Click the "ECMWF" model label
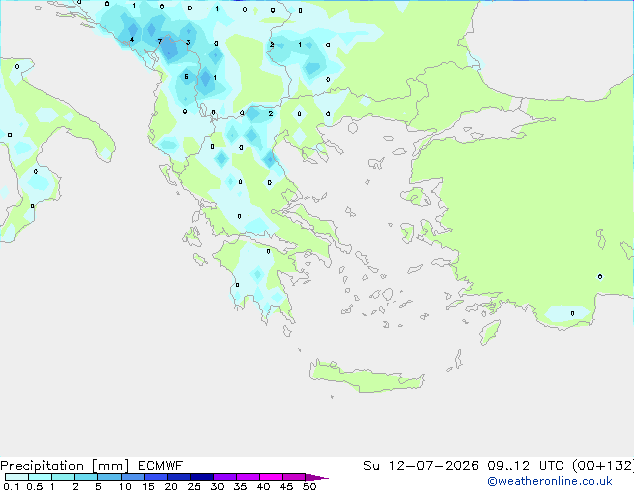The height and width of the screenshot is (490, 634). [x=161, y=466]
